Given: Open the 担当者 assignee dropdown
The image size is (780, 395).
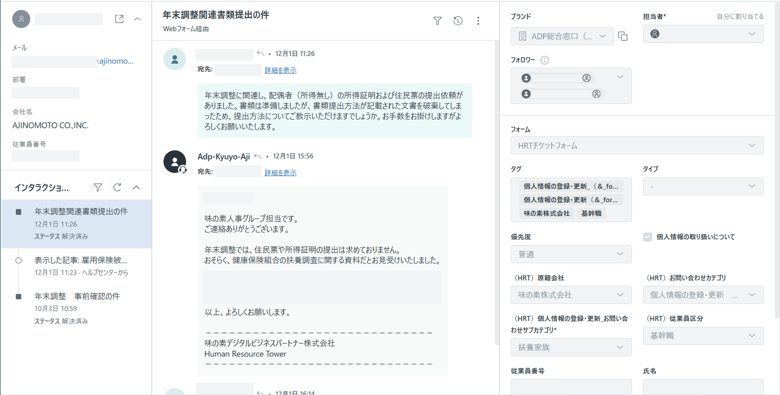Looking at the screenshot, I should [703, 34].
